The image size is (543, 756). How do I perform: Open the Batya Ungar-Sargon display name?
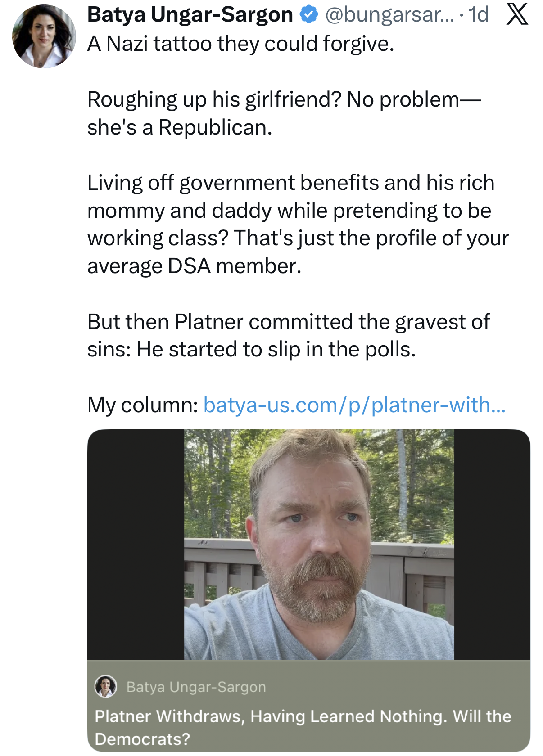coord(190,15)
